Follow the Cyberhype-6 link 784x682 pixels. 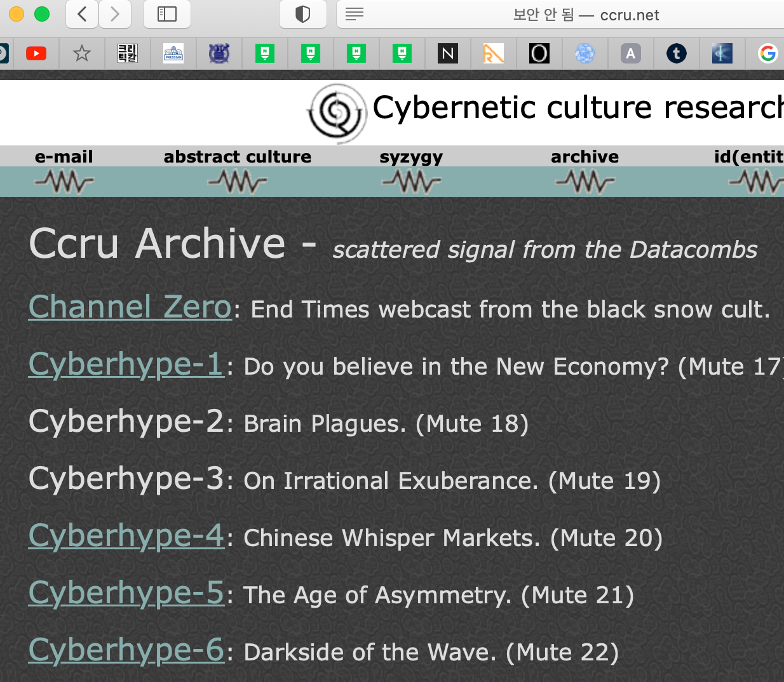[x=126, y=651]
